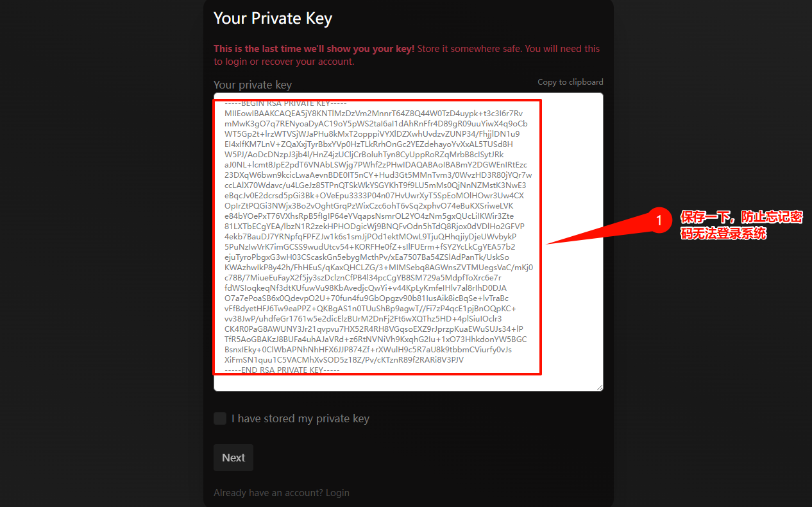Screen dimensions: 812x507
Task: Click the key line starting with fdWSIoqkeqNf3dtK
Action: [366, 288]
